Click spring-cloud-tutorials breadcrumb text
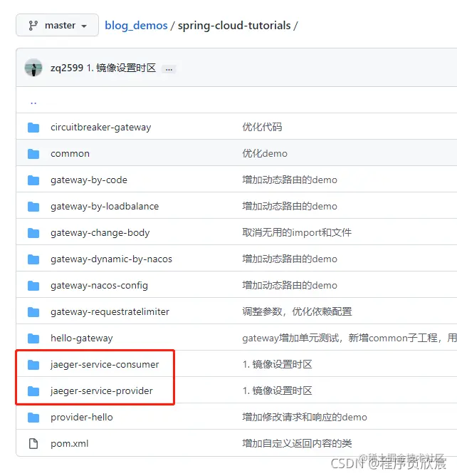The height and width of the screenshot is (476, 457). 234,26
